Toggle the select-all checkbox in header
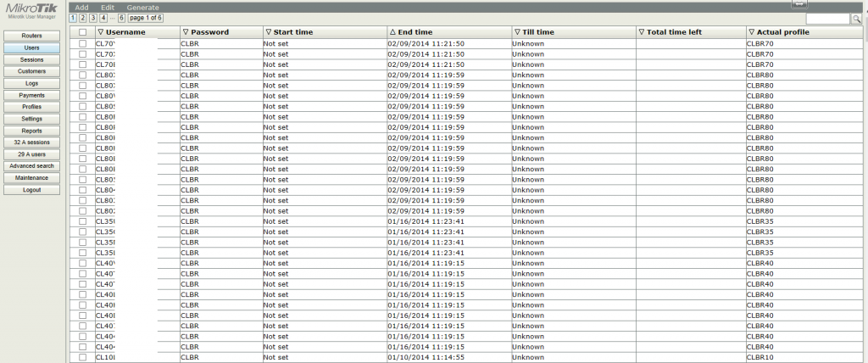This screenshot has height=363, width=868. [82, 31]
